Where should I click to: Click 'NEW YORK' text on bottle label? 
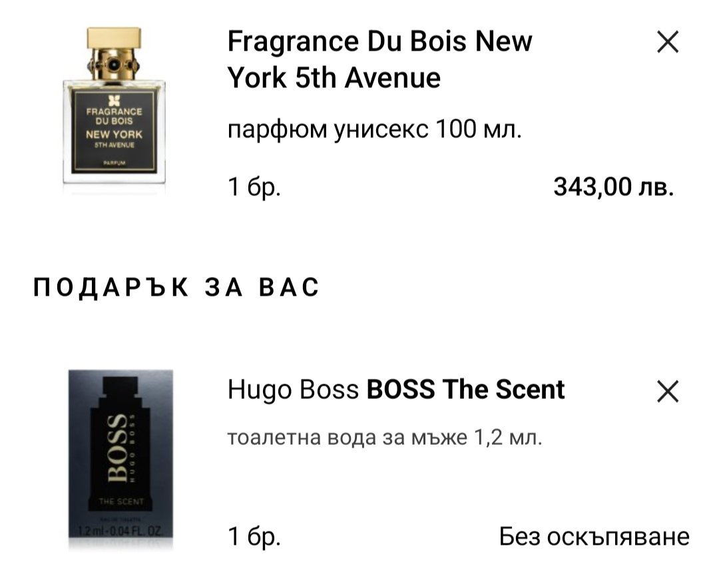tap(115, 135)
